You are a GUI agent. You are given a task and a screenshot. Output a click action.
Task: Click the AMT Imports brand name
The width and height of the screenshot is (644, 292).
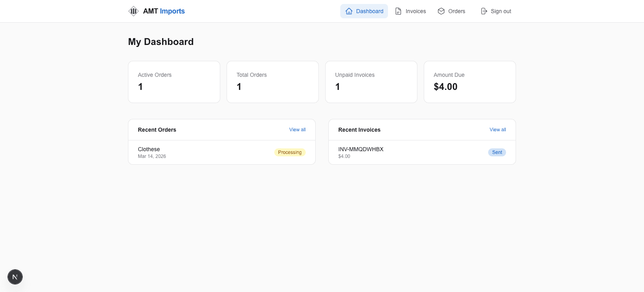pyautogui.click(x=164, y=11)
